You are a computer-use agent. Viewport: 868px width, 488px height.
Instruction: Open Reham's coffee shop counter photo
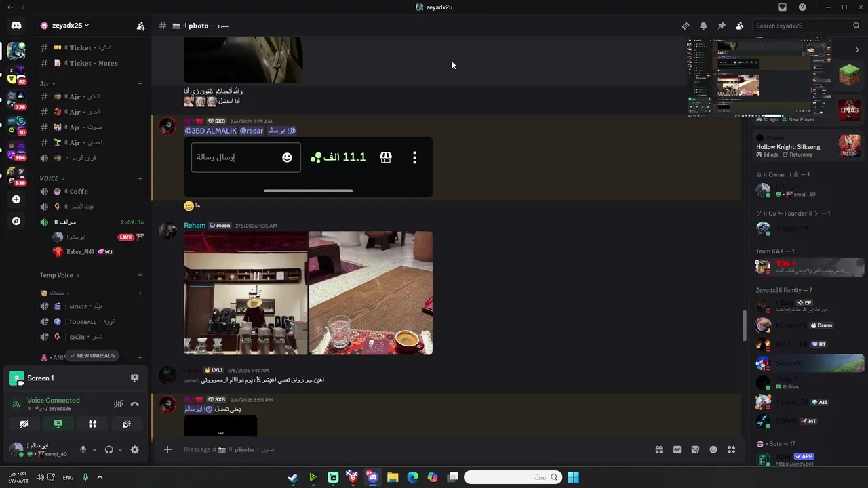[245, 293]
